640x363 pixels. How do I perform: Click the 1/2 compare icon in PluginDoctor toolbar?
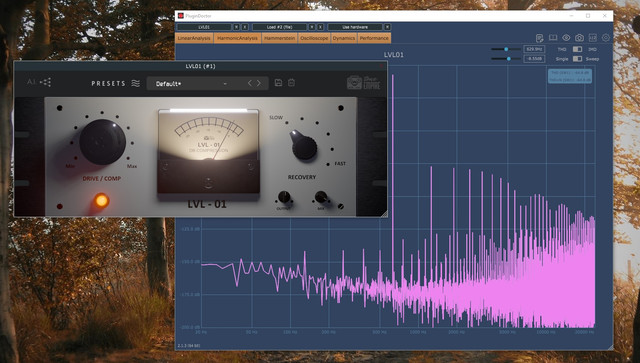(593, 38)
